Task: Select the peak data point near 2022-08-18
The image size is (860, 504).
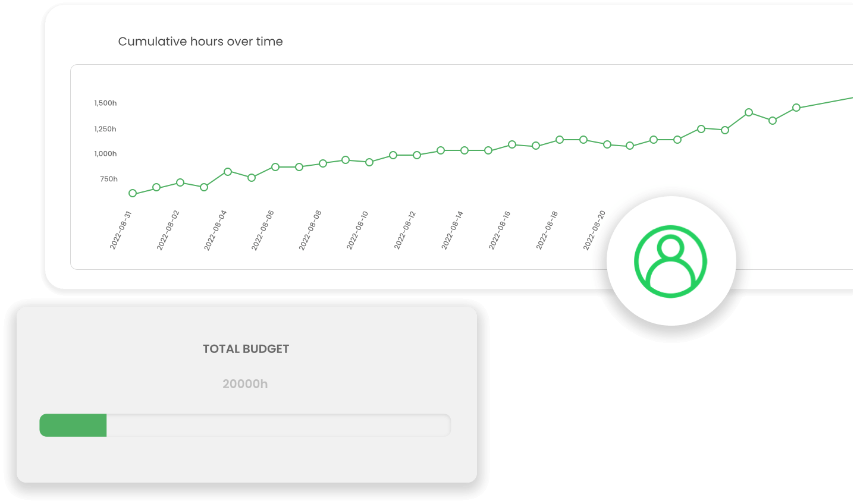Action: 559,140
